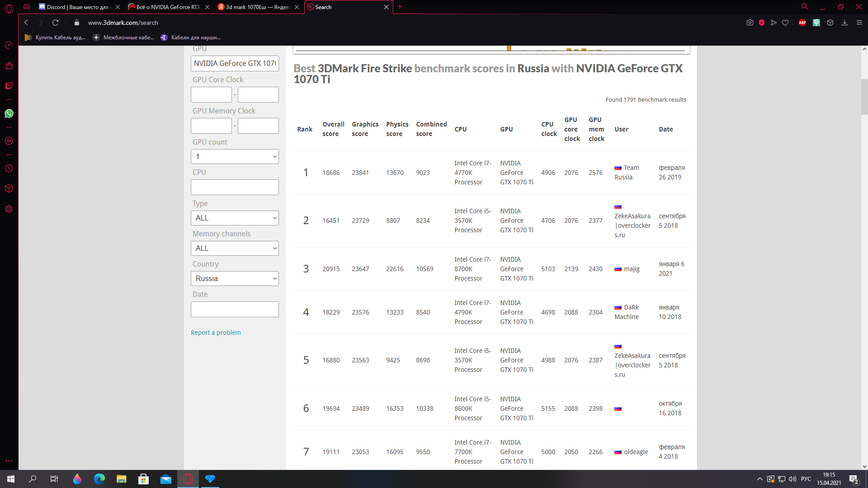This screenshot has height=488, width=868.
Task: Open the oldeagle user link
Action: pyautogui.click(x=636, y=452)
